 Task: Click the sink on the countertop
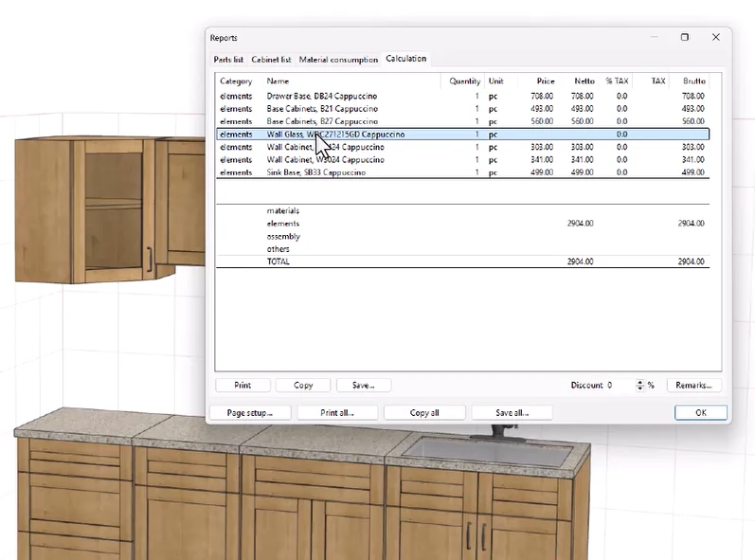pyautogui.click(x=487, y=452)
